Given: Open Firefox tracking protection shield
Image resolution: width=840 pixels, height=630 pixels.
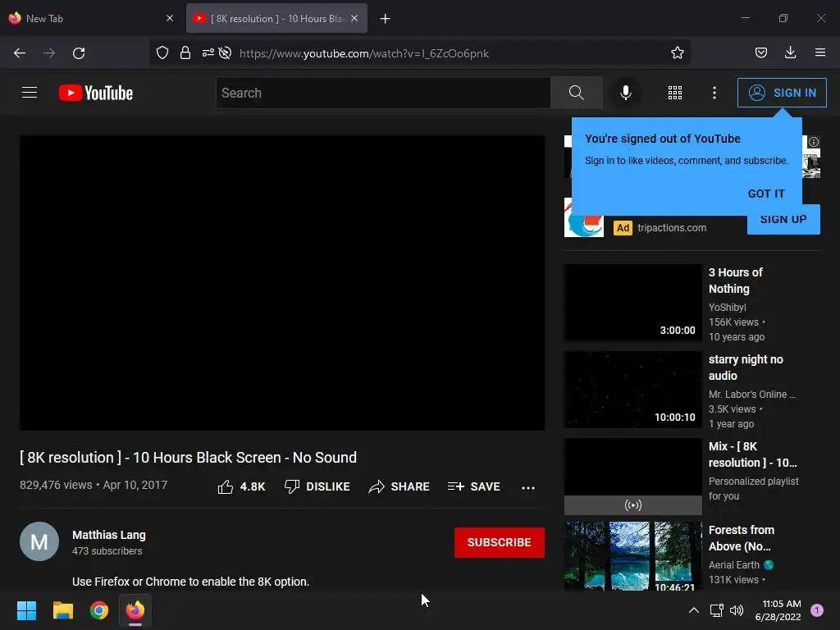Looking at the screenshot, I should point(162,53).
